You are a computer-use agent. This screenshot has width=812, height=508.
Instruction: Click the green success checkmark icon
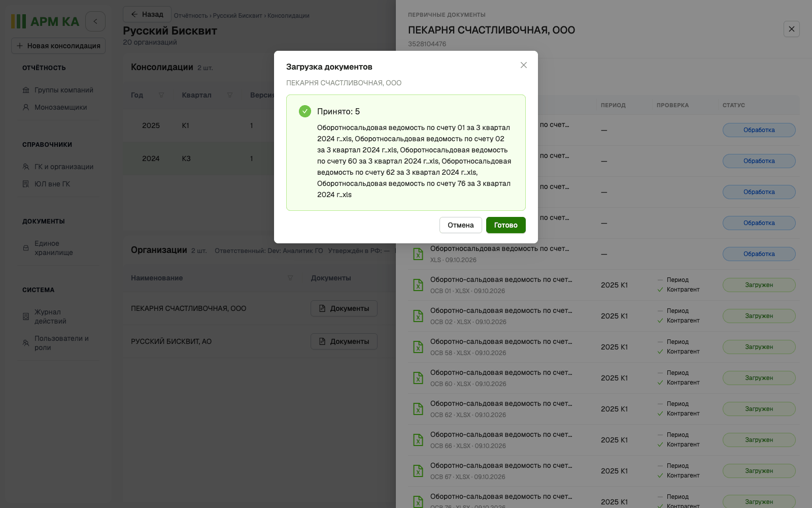coord(305,111)
